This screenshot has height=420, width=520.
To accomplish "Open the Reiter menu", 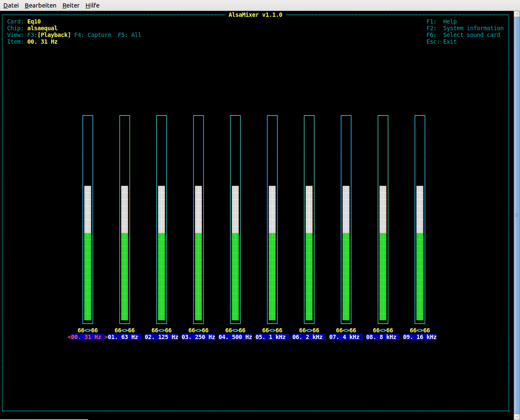I will point(71,5).
